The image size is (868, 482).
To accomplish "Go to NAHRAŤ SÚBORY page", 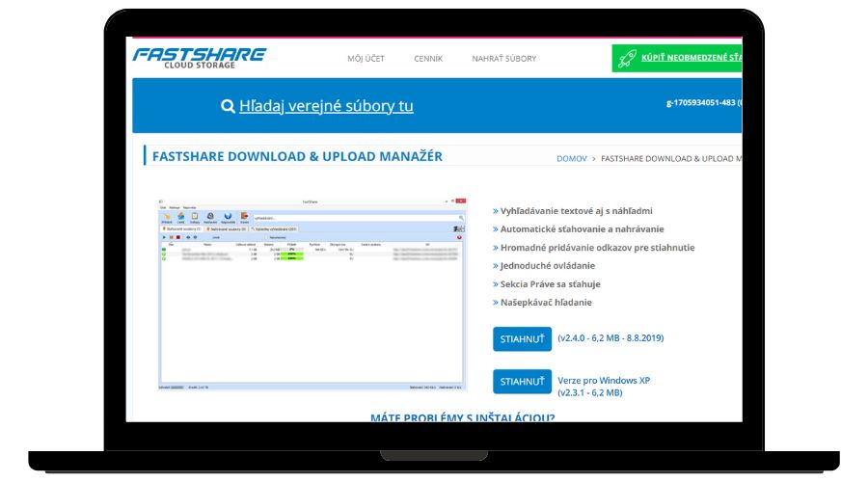I will 503,59.
